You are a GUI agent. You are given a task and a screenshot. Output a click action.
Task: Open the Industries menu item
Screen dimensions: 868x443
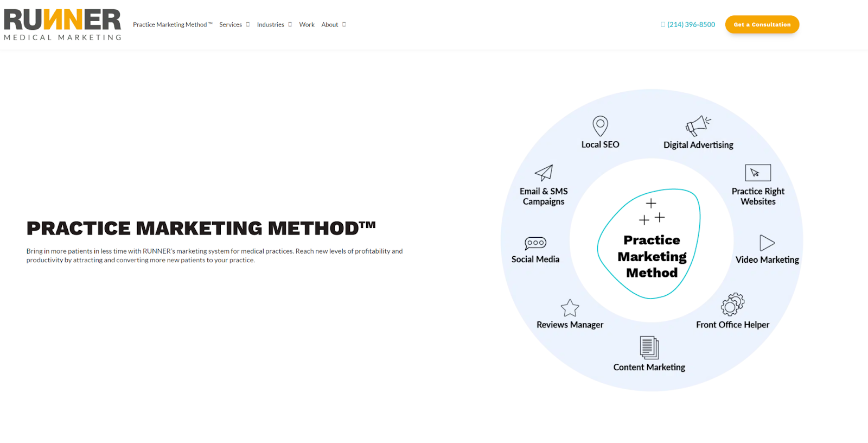pos(270,24)
